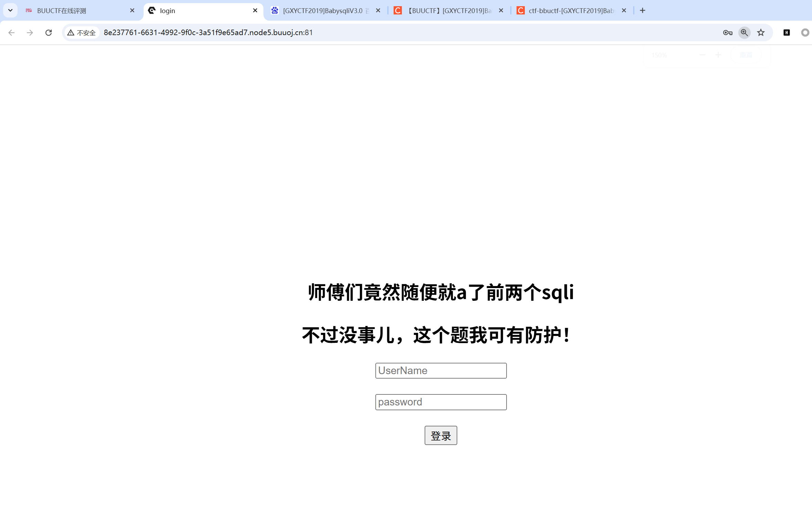Click the zoom magnifier icon in address bar

[744, 32]
